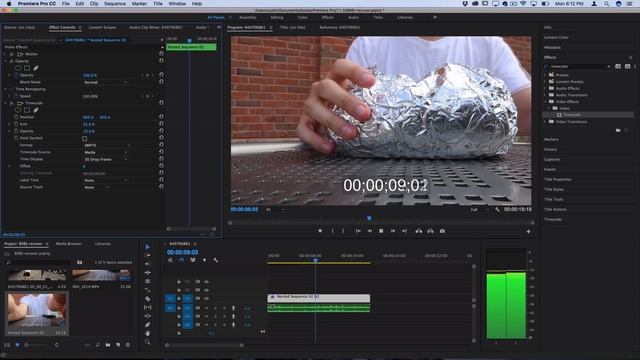The height and width of the screenshot is (360, 640).
Task: Click the timeline wrench settings icon
Action: pos(216,260)
